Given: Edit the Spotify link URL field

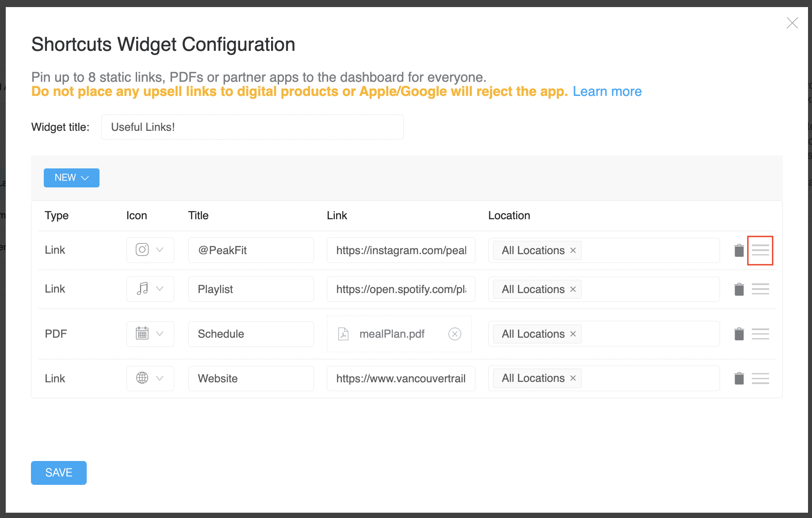Looking at the screenshot, I should [x=401, y=289].
